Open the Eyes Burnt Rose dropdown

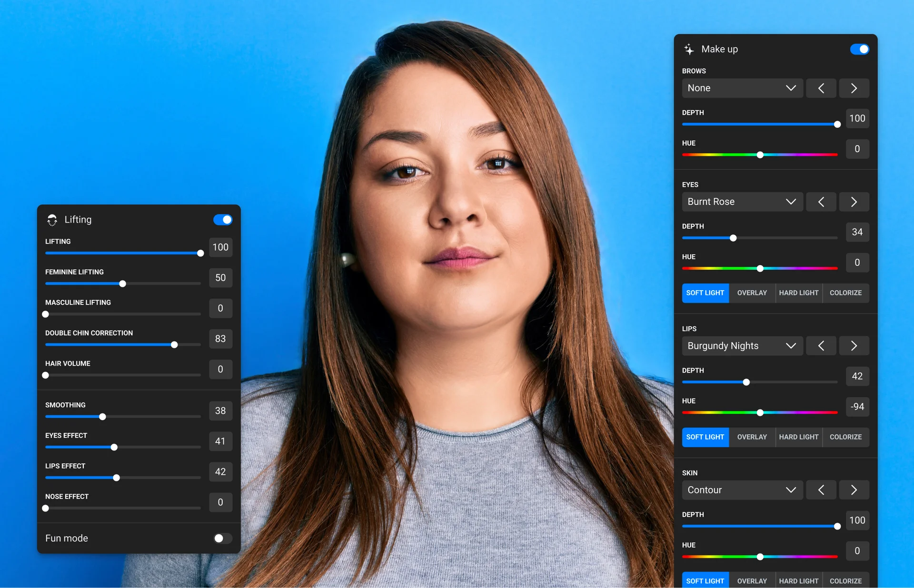743,202
